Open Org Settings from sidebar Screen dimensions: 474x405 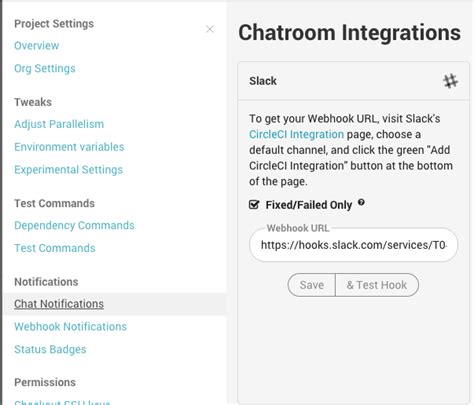[45, 68]
